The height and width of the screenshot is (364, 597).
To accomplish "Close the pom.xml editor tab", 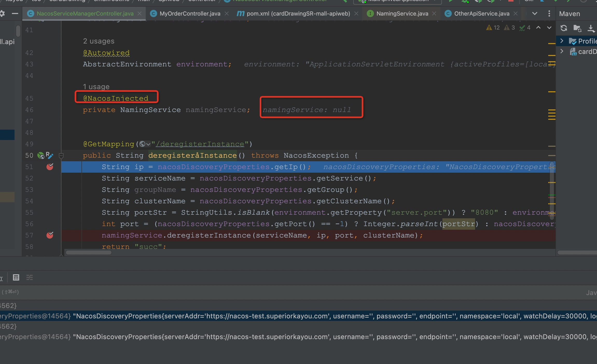I will [356, 13].
